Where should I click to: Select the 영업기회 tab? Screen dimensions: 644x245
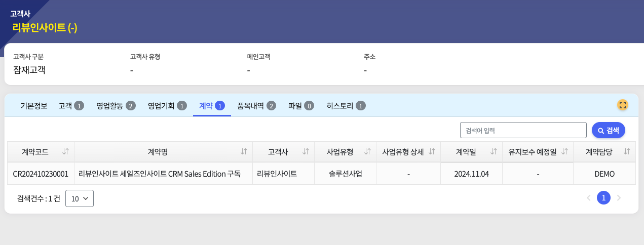[167, 106]
